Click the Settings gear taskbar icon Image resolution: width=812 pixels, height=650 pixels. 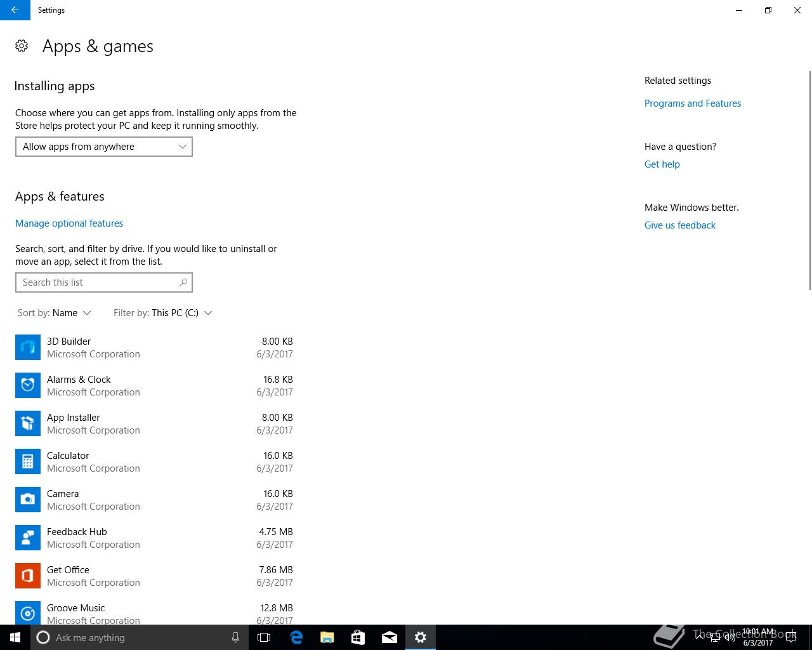click(421, 637)
